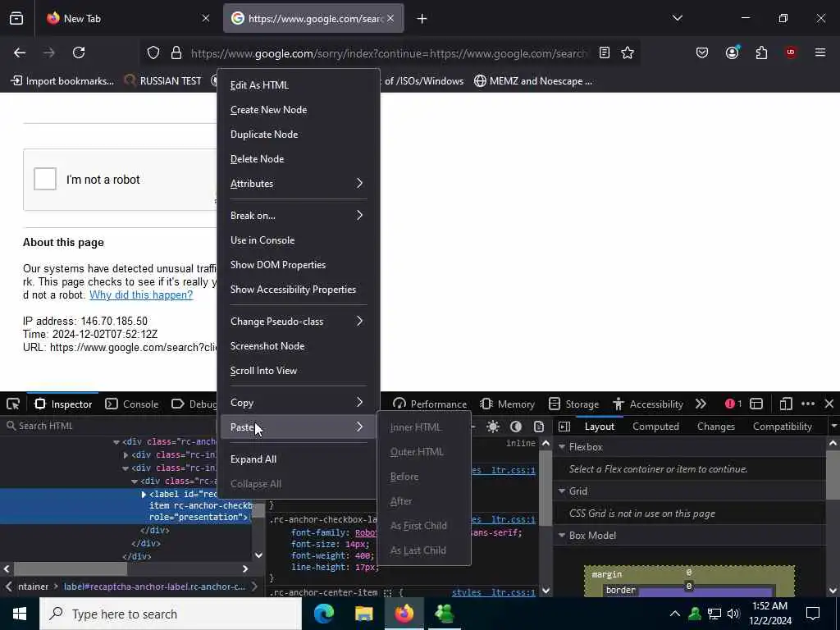Reload the current page

tap(79, 52)
